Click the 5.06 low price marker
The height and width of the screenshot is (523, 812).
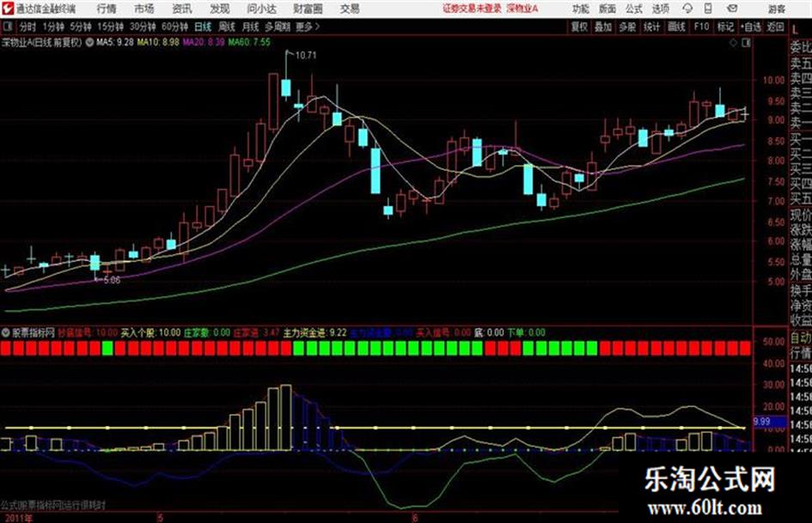(x=112, y=280)
